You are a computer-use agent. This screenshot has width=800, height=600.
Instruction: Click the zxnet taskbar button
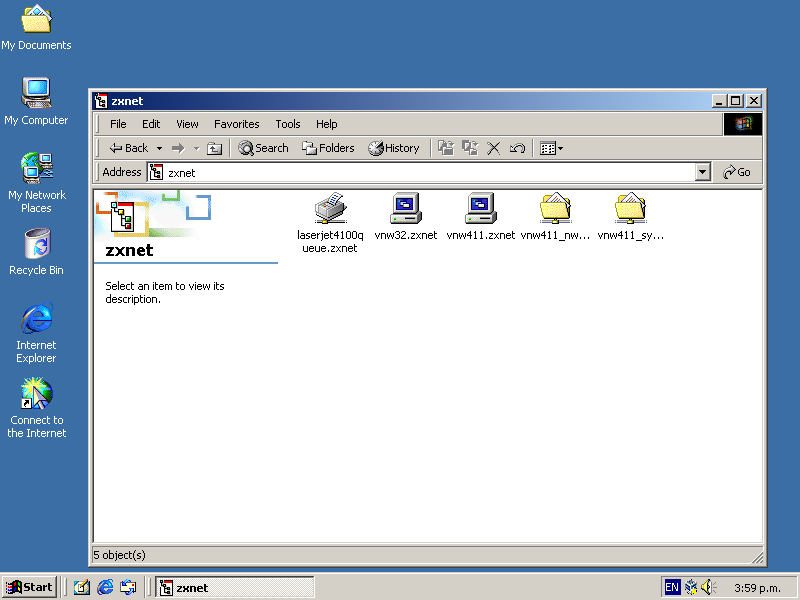coord(235,588)
